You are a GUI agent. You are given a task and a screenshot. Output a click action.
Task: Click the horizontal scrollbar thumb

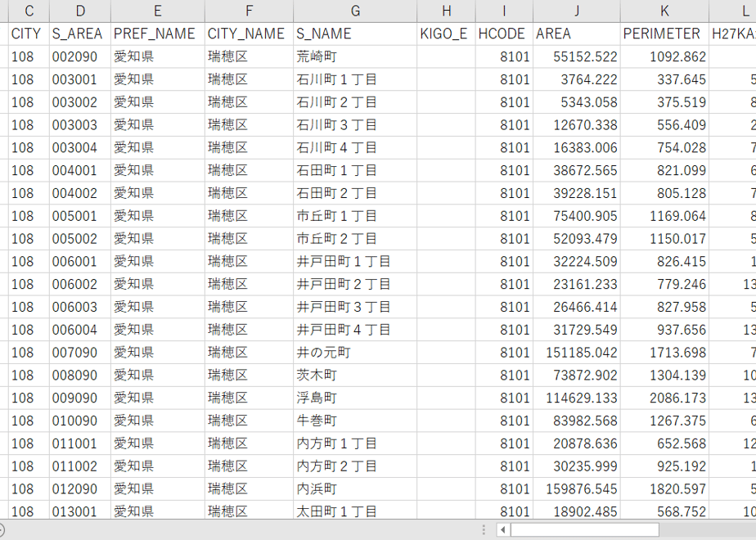[585, 530]
